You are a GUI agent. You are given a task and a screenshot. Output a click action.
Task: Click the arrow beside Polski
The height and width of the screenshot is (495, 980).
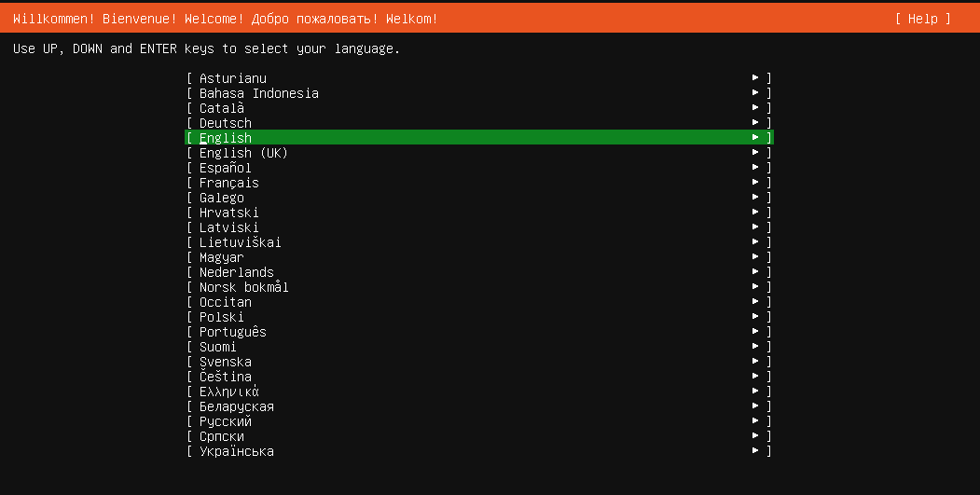tap(755, 317)
